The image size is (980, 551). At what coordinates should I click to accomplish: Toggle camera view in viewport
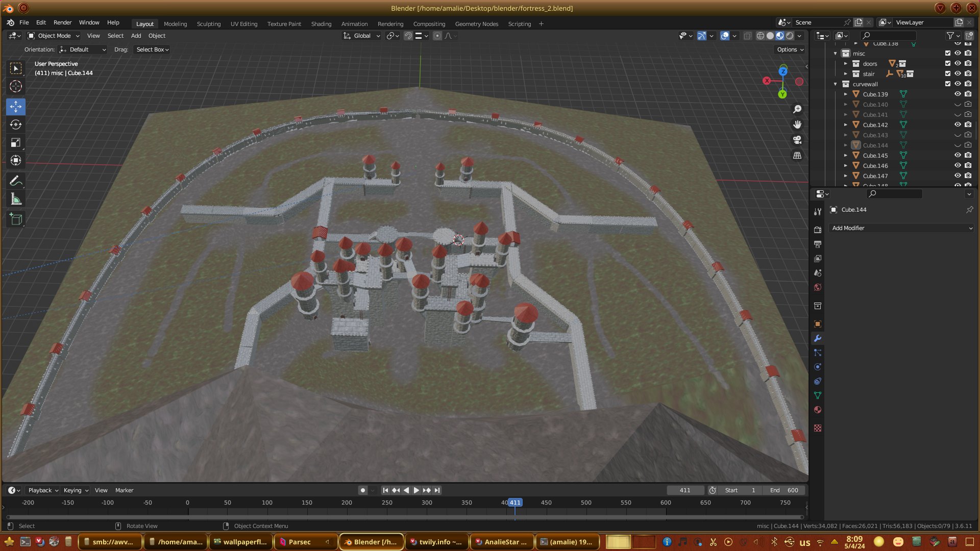[797, 140]
